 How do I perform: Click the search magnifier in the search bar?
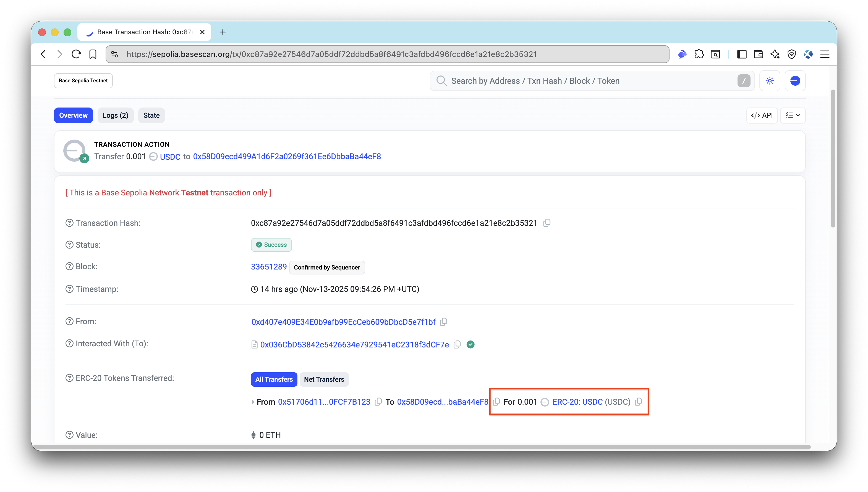click(x=441, y=81)
